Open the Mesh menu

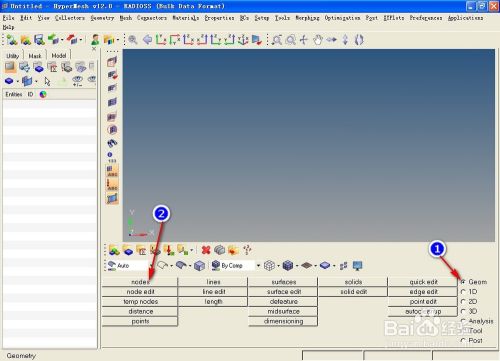point(126,18)
